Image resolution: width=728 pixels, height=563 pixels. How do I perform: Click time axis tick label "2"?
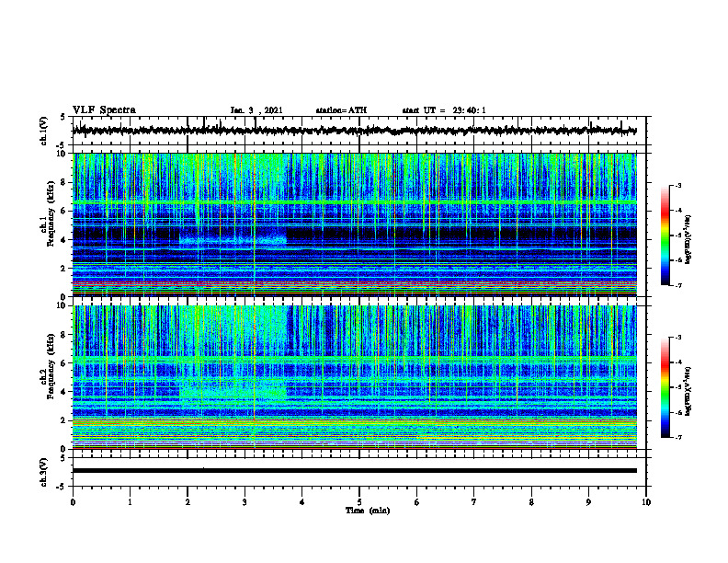click(x=188, y=502)
